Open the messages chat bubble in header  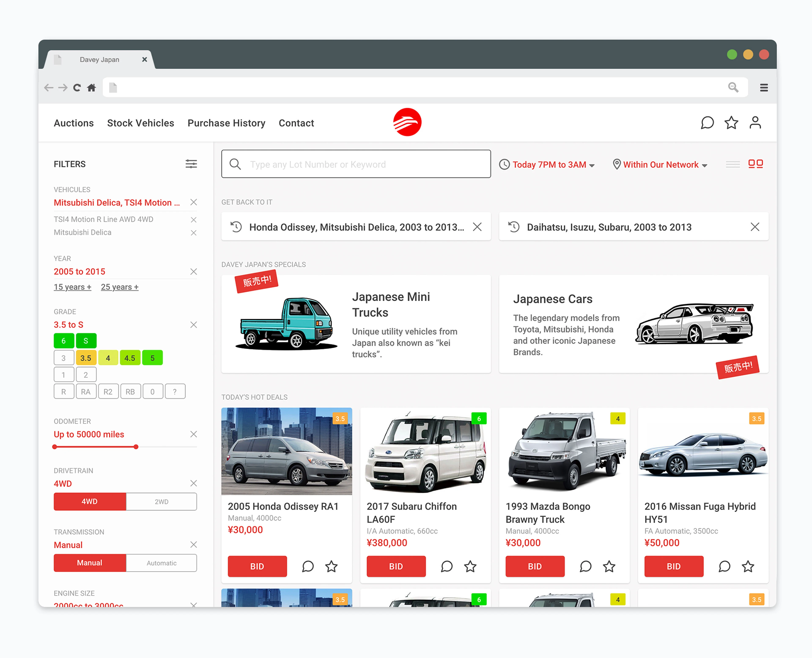[x=707, y=123]
